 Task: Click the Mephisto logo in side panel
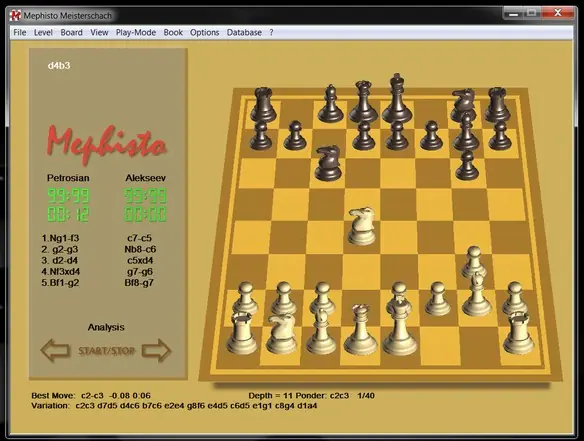point(106,144)
